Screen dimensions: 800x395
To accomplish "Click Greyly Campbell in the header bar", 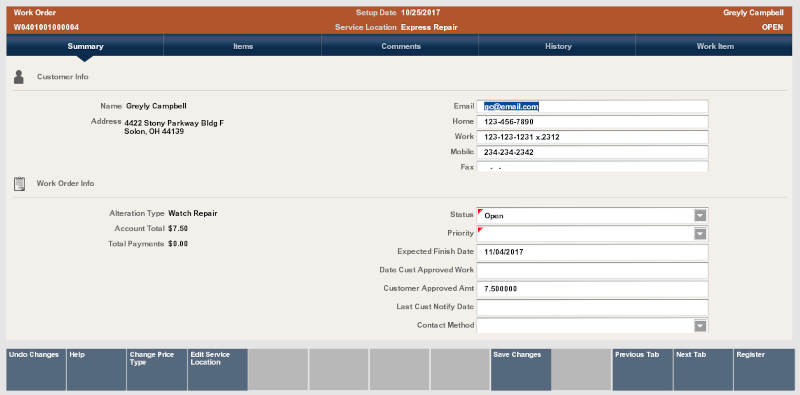I will [x=753, y=12].
